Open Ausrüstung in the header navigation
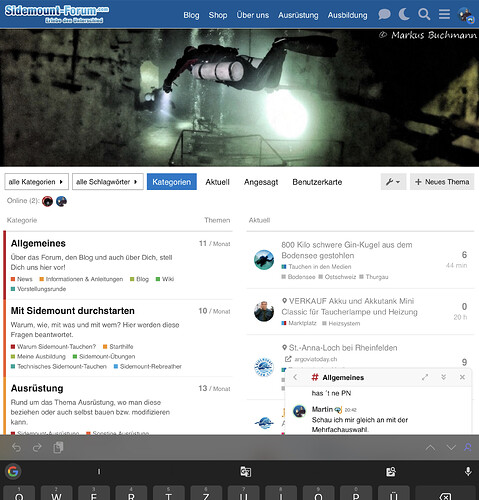This screenshot has height=500, width=479. click(x=298, y=15)
